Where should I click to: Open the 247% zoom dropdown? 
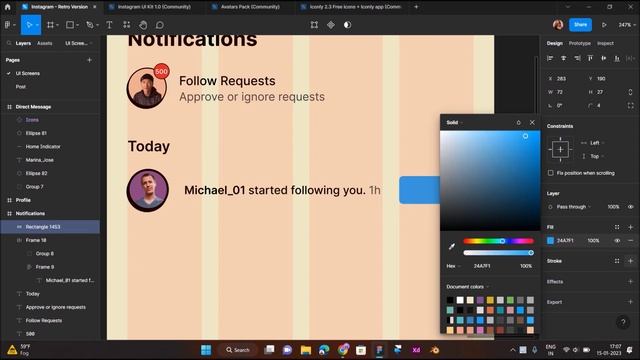627,25
